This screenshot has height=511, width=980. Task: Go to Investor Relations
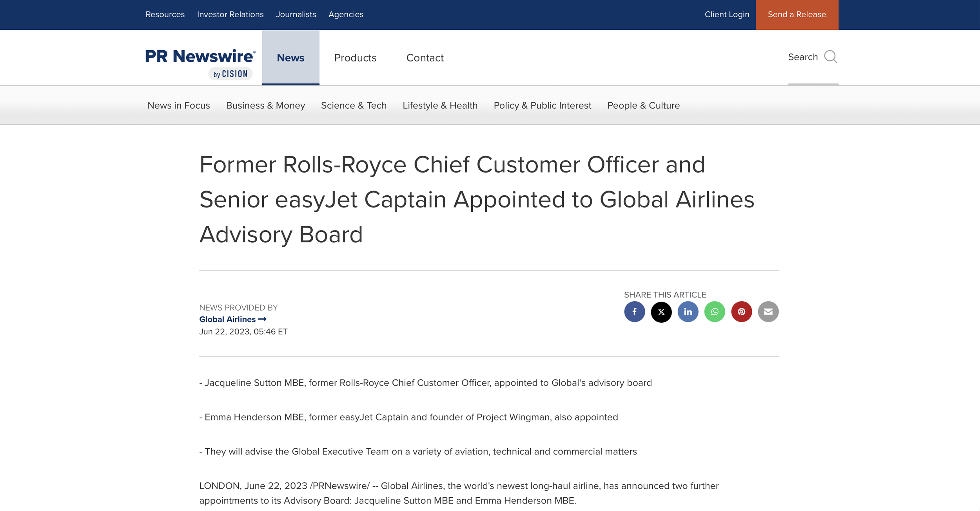(230, 15)
